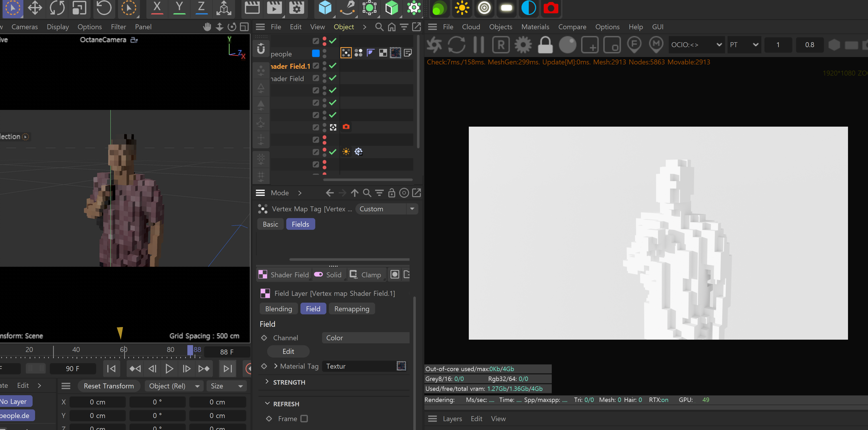Toggle Y axis lock
The width and height of the screenshot is (868, 430).
179,8
